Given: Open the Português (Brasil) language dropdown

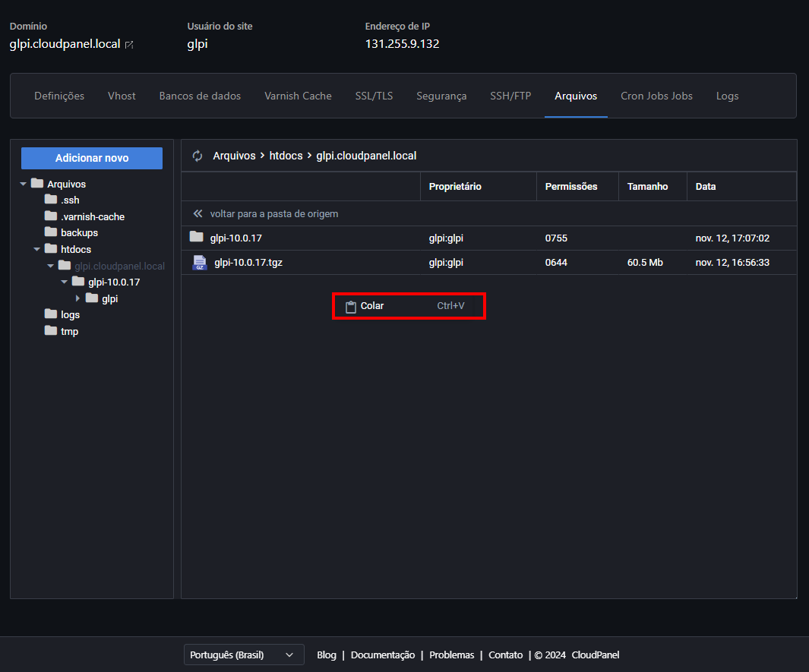Looking at the screenshot, I should (x=244, y=655).
